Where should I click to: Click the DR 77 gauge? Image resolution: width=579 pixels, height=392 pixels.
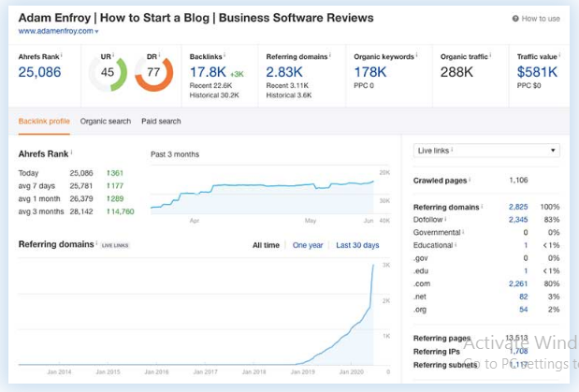(x=154, y=72)
